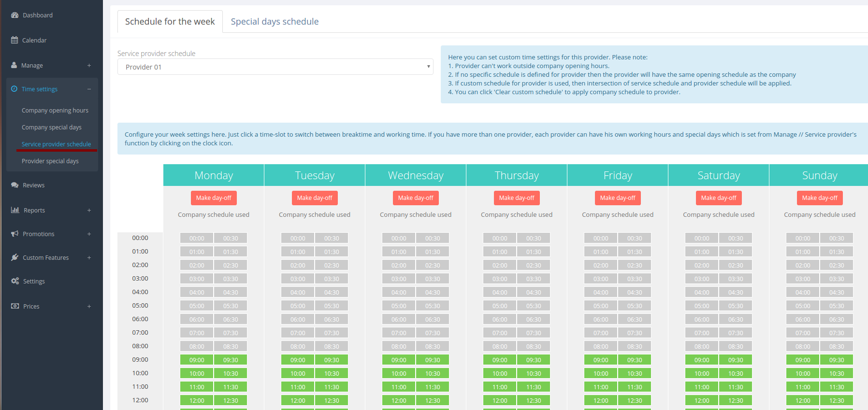
Task: Click the Reviews speech bubbles icon
Action: (14, 185)
